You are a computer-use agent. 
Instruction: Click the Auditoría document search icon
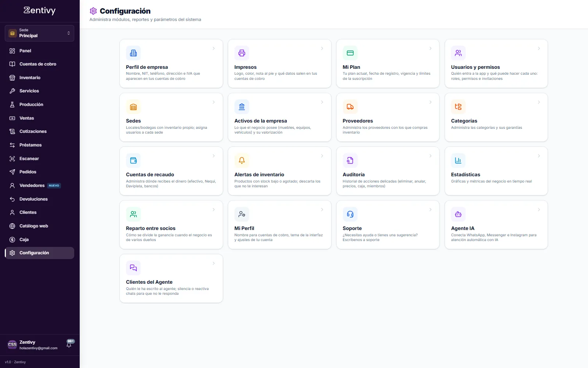pos(350,160)
